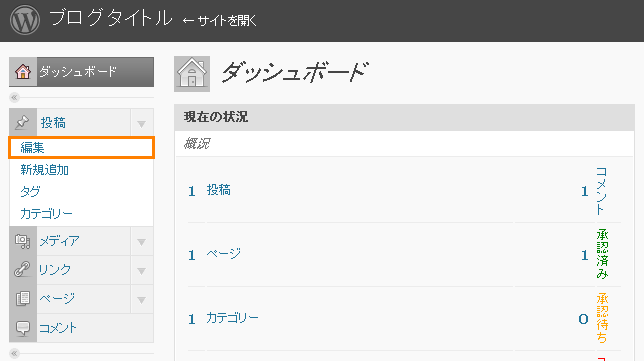This screenshot has width=644, height=361.
Task: Click the chain link icon for リンク
Action: click(x=22, y=269)
